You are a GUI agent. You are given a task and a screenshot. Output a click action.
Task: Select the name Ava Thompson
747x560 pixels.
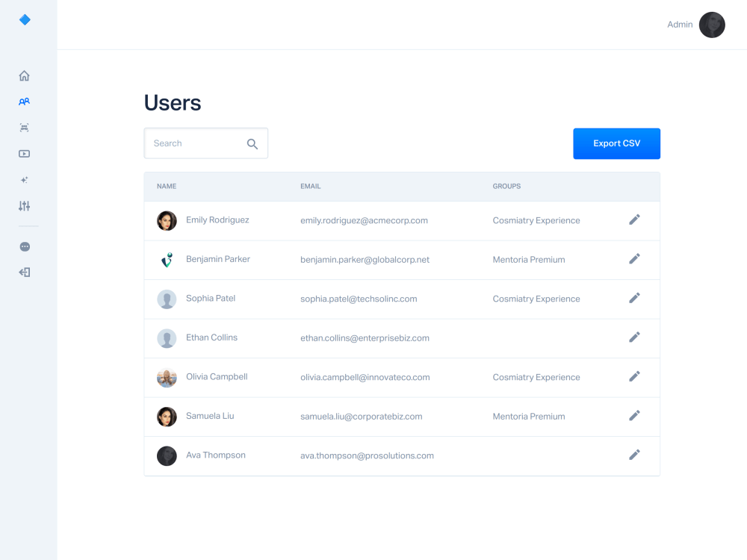[216, 455]
